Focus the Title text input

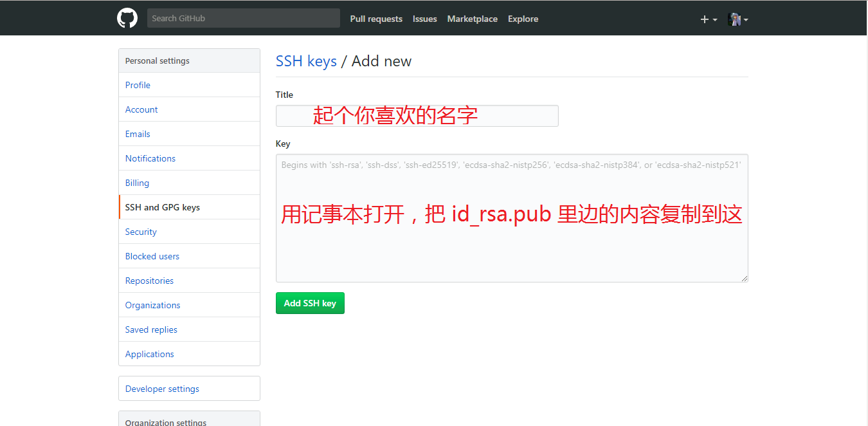tap(417, 116)
